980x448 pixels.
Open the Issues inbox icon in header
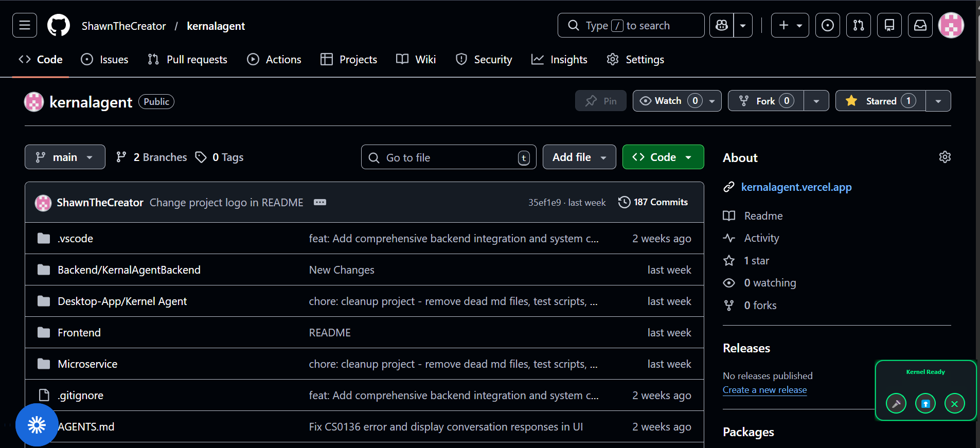828,25
